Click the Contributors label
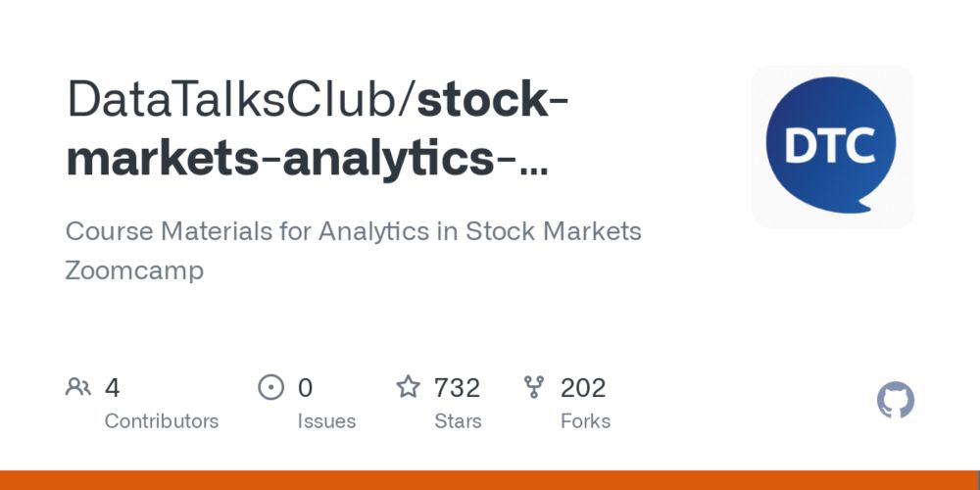 coord(162,421)
